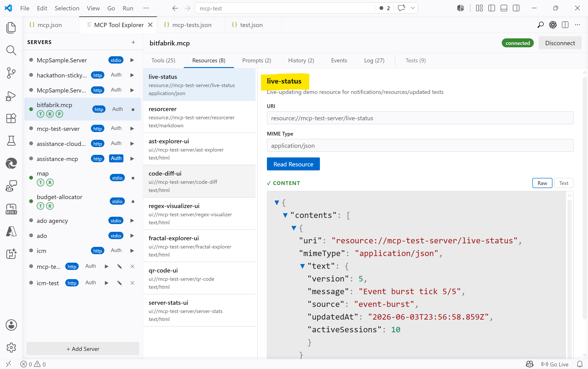Stop the bitfabrik.mcp server

(x=133, y=109)
